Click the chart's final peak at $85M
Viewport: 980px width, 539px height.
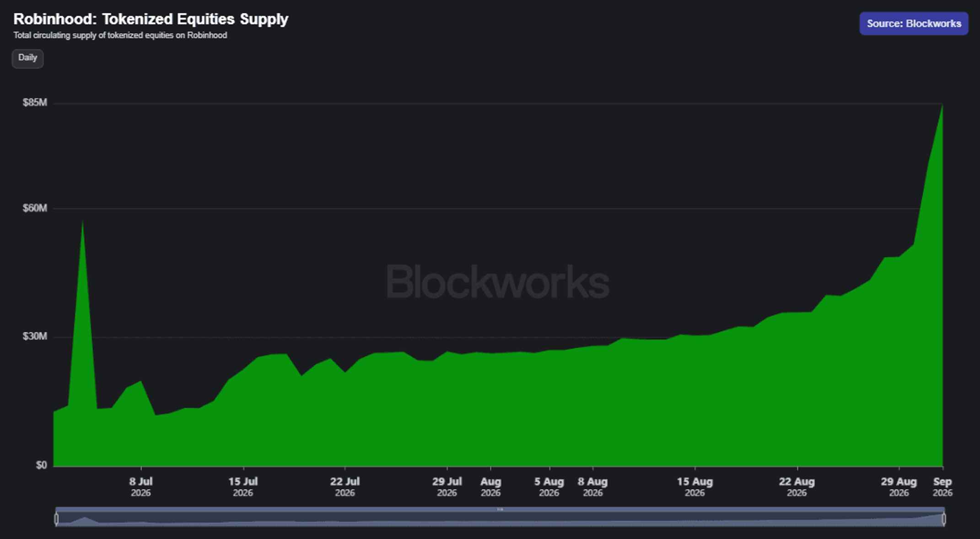pos(942,105)
